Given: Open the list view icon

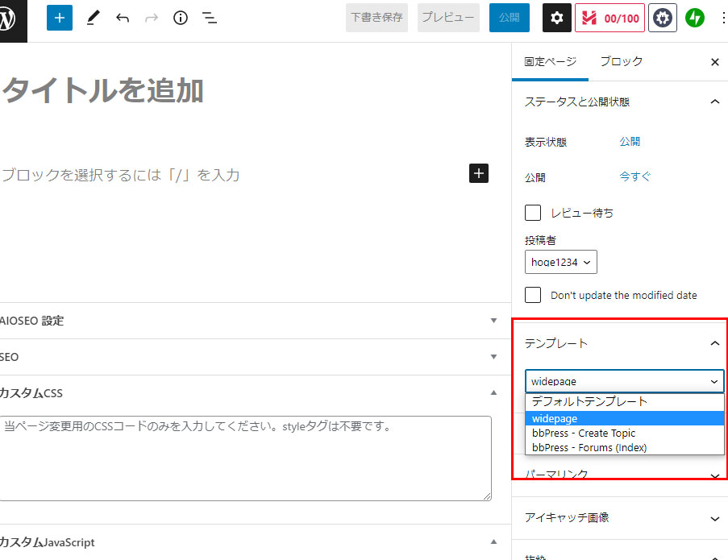Looking at the screenshot, I should [x=210, y=18].
